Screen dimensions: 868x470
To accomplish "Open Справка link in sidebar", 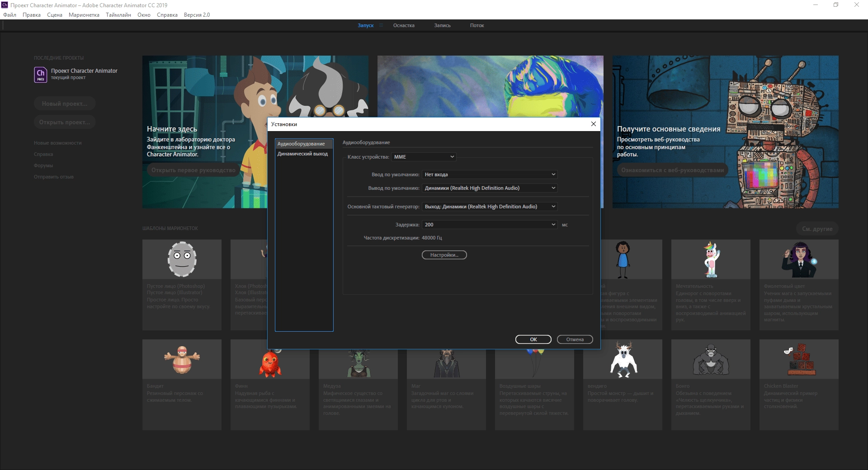I will [43, 154].
